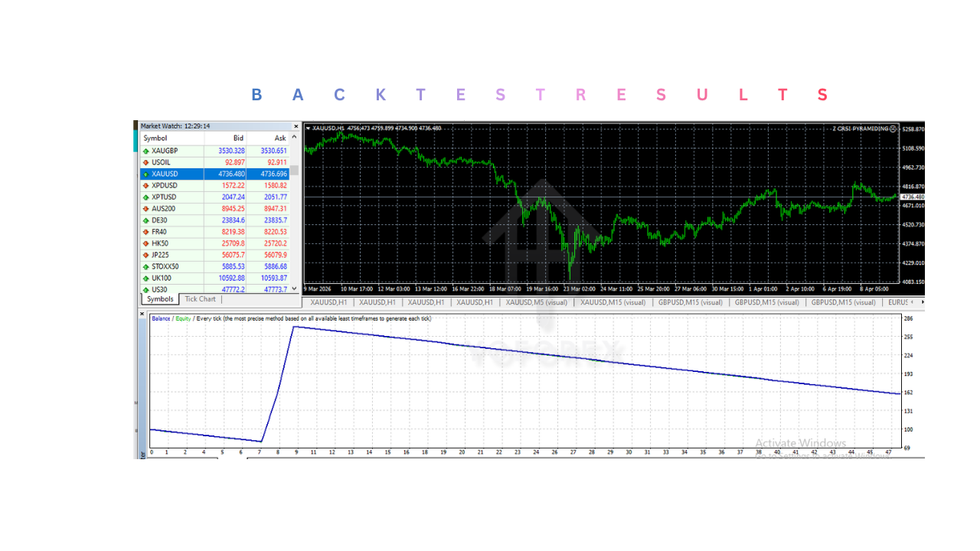The image size is (980, 551).
Task: Select the green arrow icon next to STOXX50
Action: (x=145, y=266)
